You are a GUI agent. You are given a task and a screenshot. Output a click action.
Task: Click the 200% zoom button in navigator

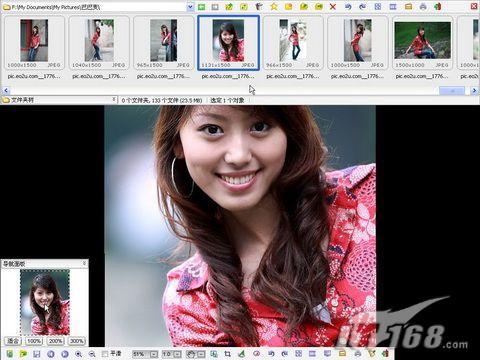pos(55,341)
